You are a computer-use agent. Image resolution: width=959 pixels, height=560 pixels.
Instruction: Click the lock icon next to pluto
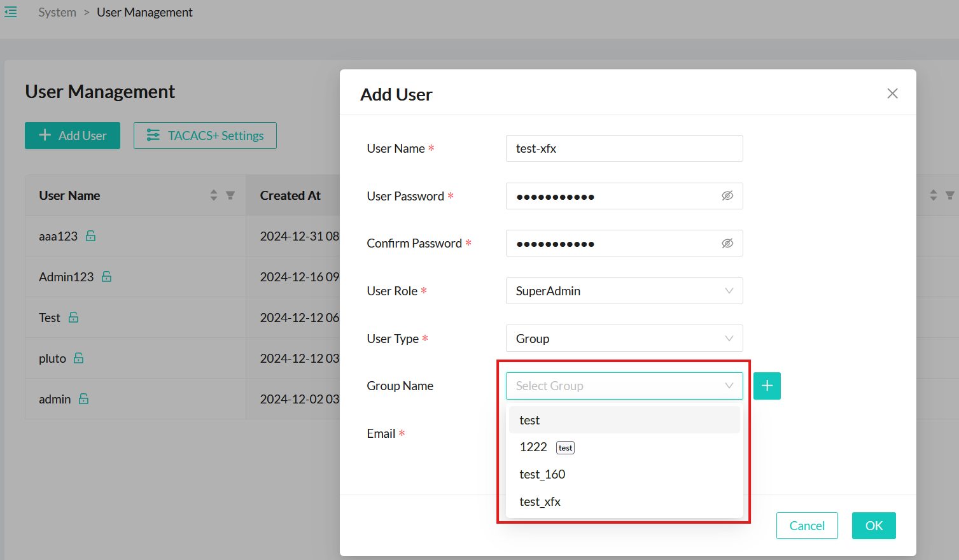point(79,358)
